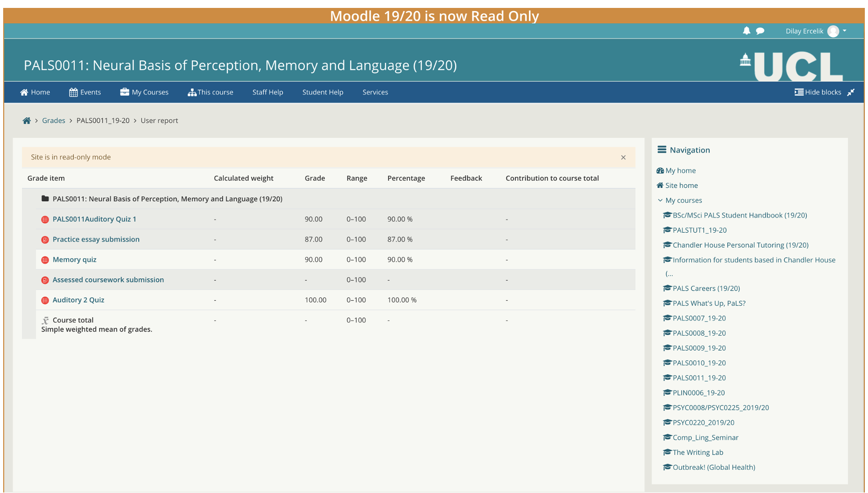Viewport: 868px width, 493px height.
Task: Open the messages speech bubble icon
Action: (x=760, y=31)
